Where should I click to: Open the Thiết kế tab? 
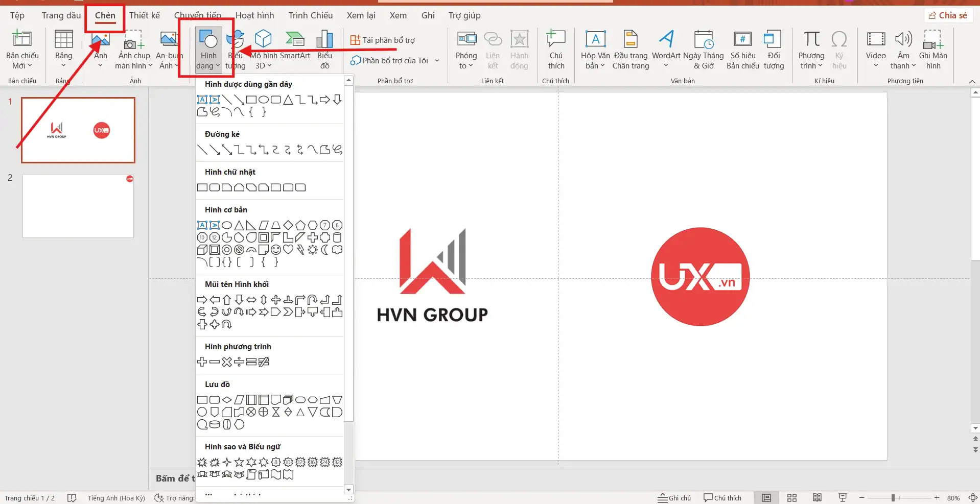(144, 15)
